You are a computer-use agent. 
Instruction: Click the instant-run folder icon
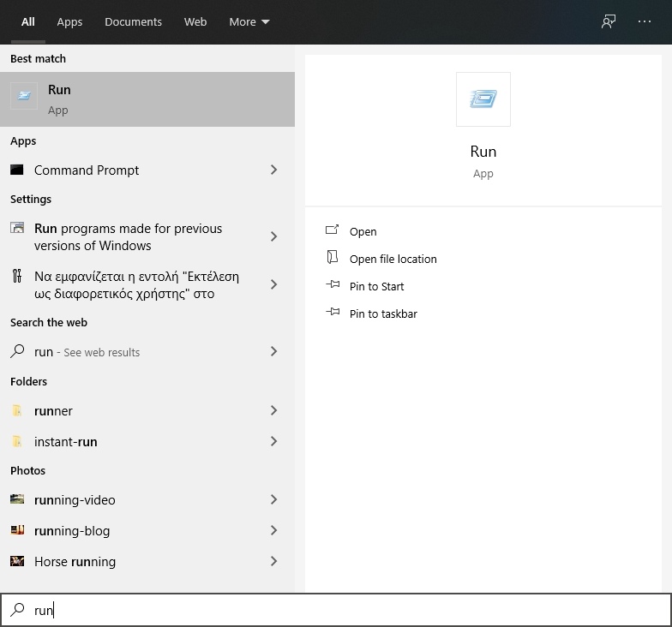click(17, 442)
